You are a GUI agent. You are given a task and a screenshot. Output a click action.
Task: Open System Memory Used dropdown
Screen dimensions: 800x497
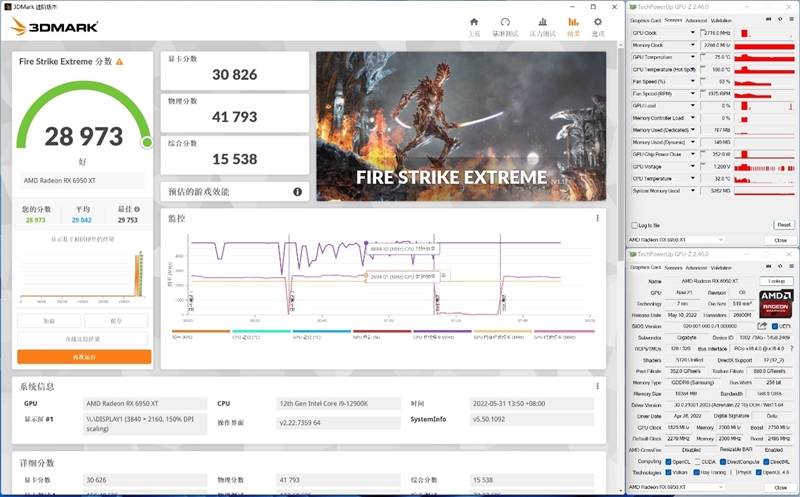point(692,191)
